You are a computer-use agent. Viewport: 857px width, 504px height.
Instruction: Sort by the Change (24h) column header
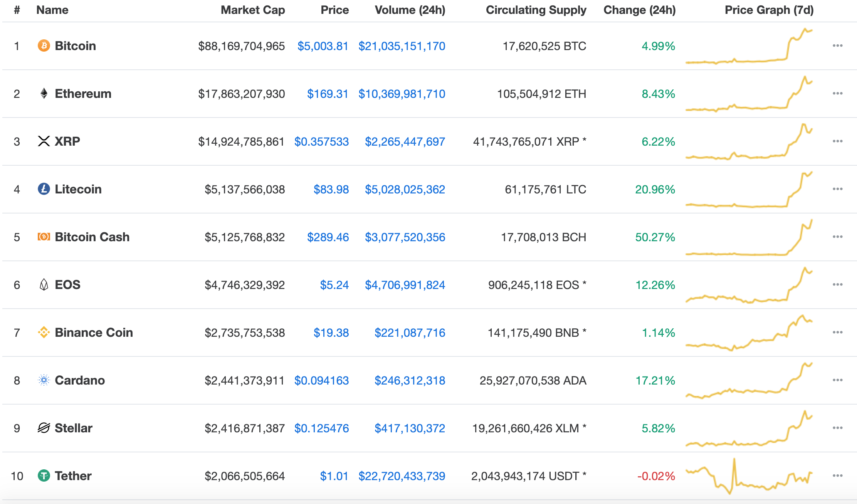[x=640, y=10]
